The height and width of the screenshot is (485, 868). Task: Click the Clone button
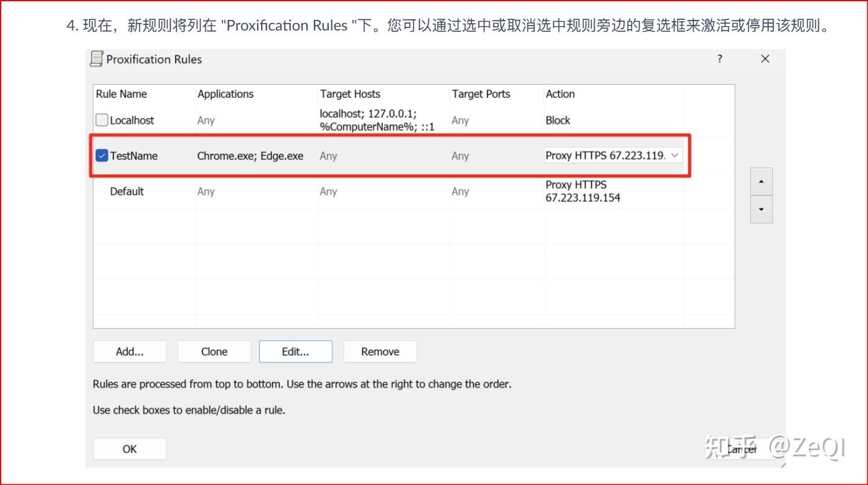pos(214,351)
